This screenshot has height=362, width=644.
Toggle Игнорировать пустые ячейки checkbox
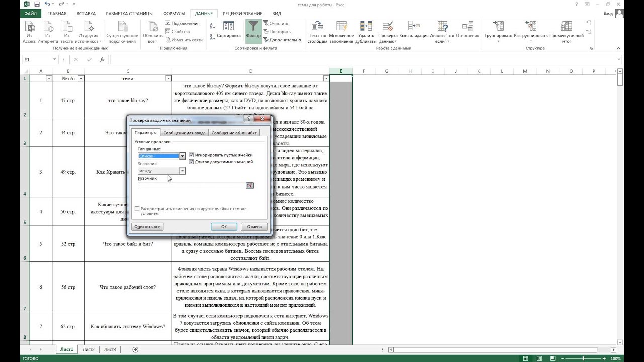click(x=191, y=155)
